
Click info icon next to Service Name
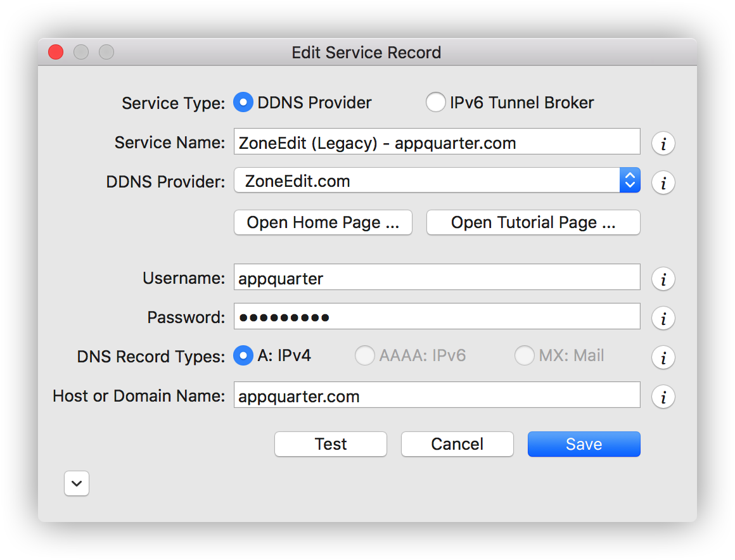tap(663, 143)
